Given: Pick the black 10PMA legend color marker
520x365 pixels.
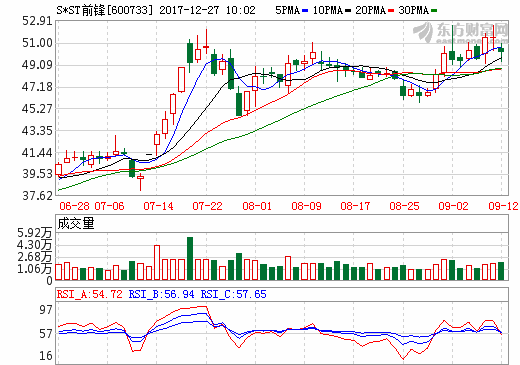Looking at the screenshot, I should click(348, 11).
